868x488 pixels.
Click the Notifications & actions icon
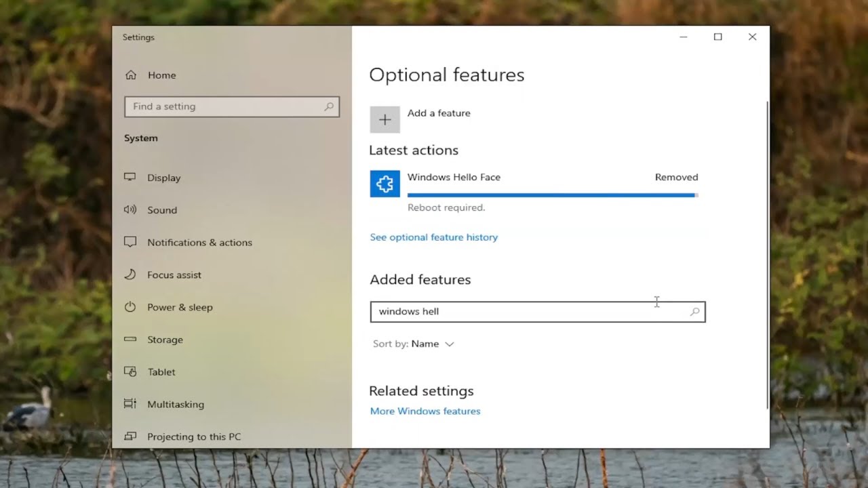point(130,242)
